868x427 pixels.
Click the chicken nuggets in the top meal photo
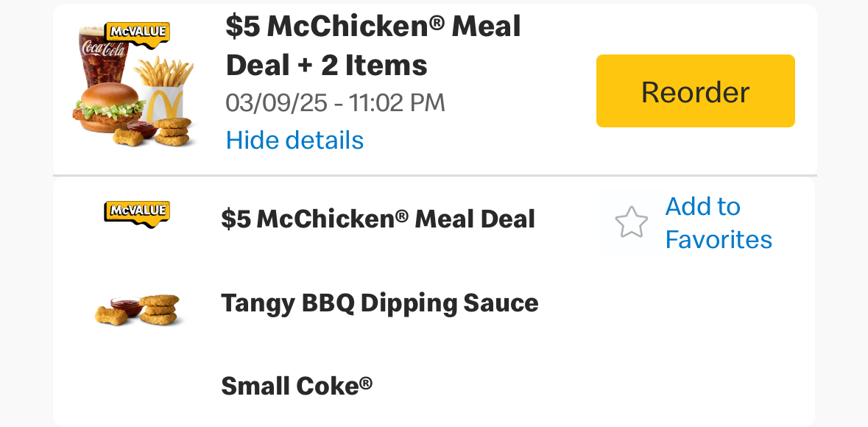174,131
